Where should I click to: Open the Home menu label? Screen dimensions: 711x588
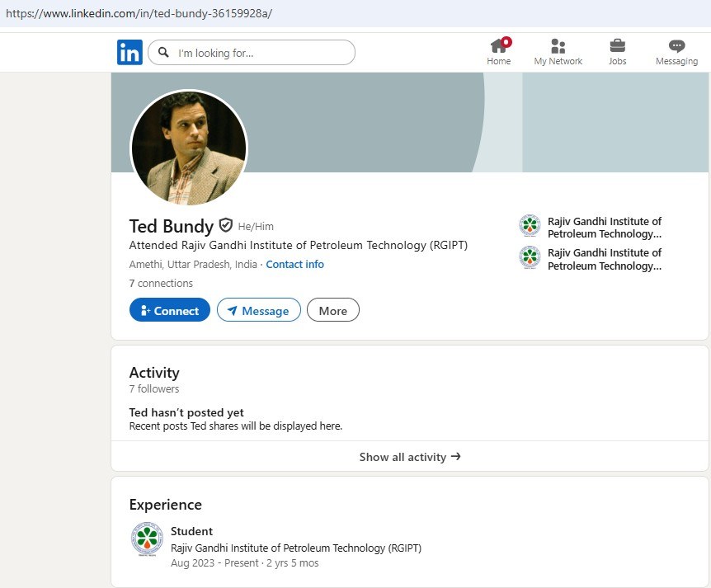click(498, 61)
